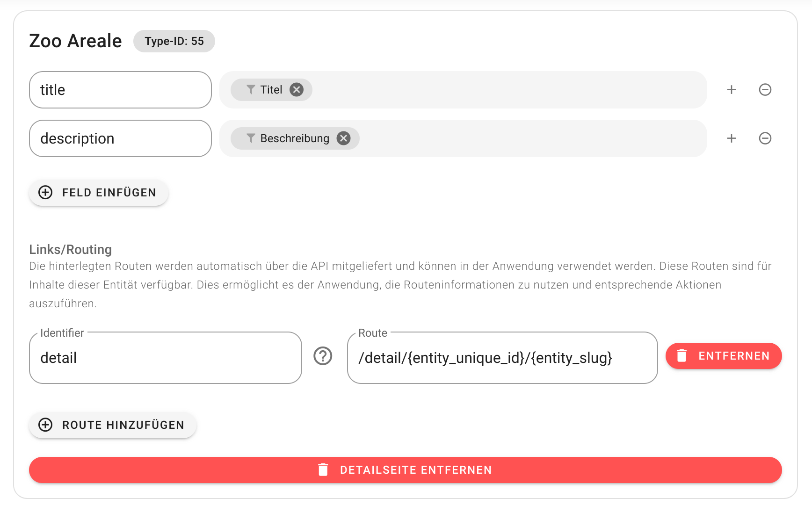Click into the Route input field
Screen dimensions: 812x513
[502, 358]
